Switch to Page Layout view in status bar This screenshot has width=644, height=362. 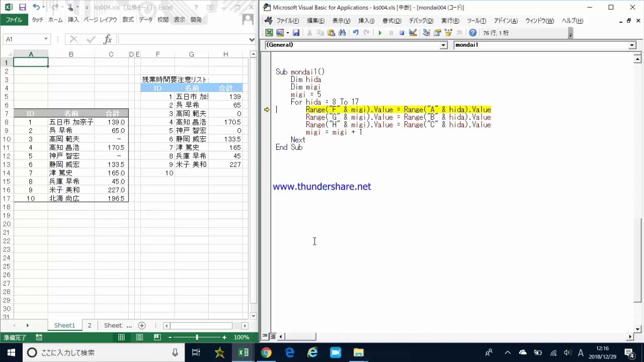pyautogui.click(x=139, y=337)
